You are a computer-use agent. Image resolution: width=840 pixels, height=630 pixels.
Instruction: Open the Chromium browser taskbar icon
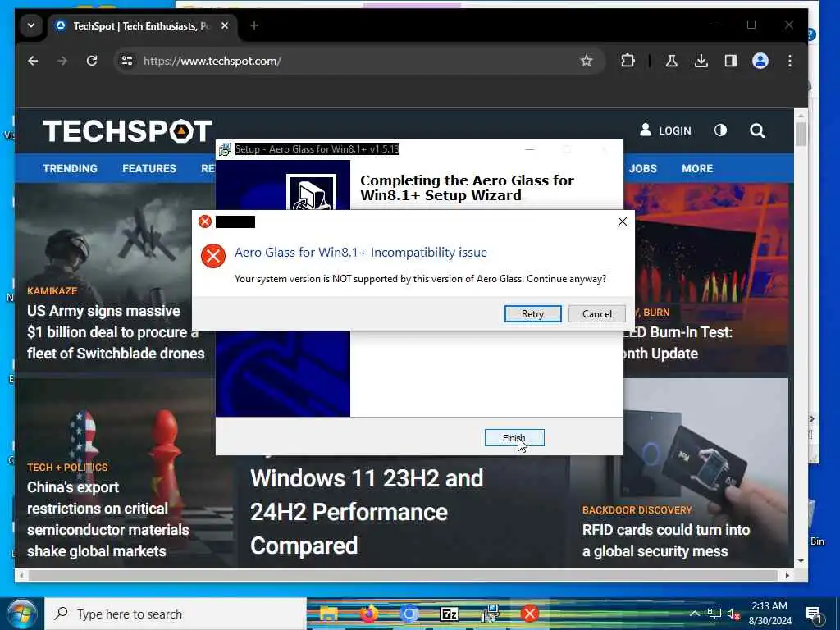(x=409, y=614)
